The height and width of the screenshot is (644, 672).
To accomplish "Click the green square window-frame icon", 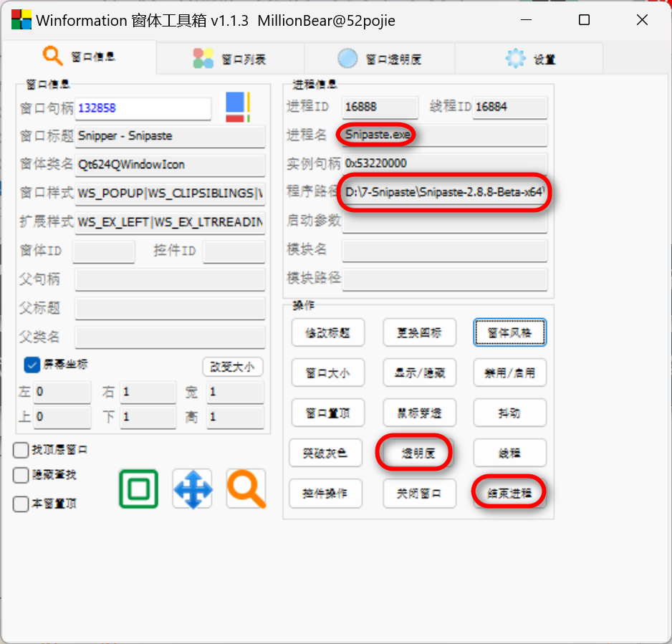I will tap(138, 489).
